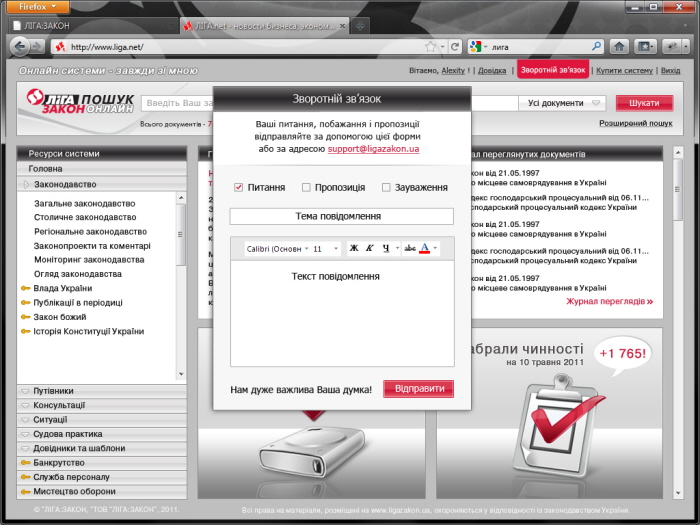700x525 pixels.
Task: Open the Firefox menu button
Action: coord(40,6)
